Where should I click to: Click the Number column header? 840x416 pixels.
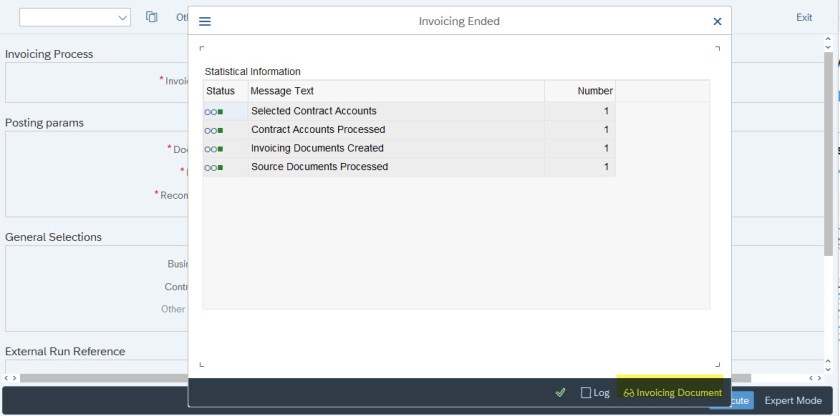[580, 91]
